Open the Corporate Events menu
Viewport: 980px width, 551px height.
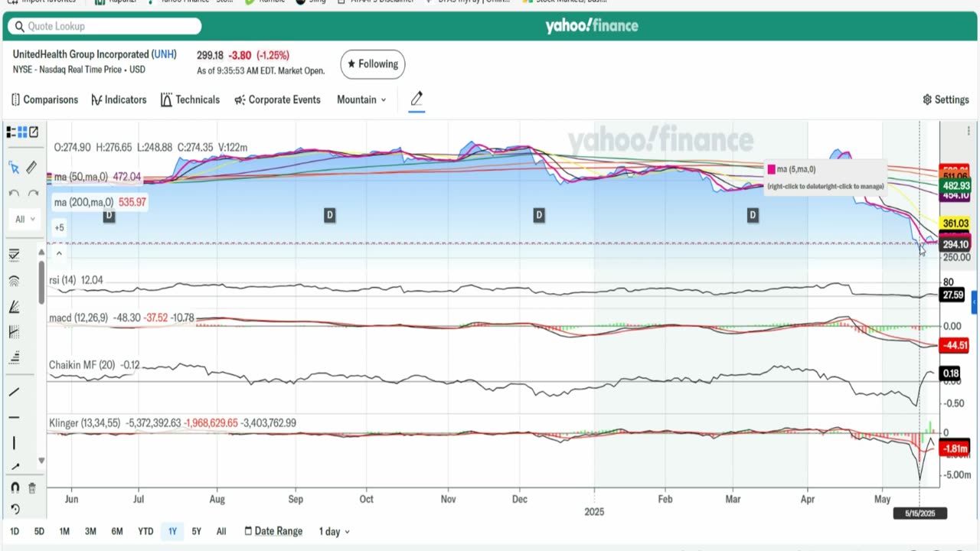(277, 99)
